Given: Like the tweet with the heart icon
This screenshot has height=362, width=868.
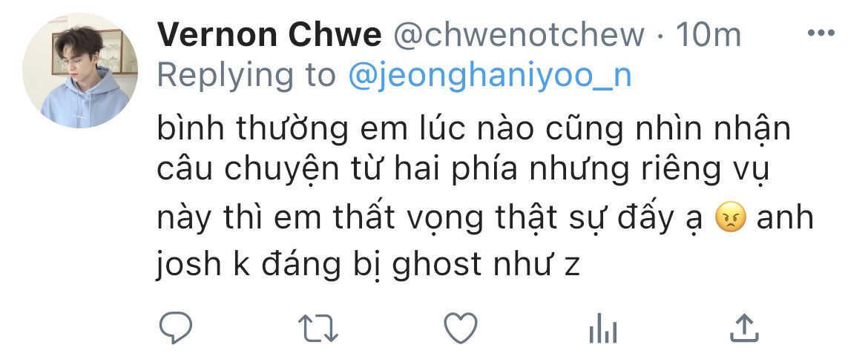Looking at the screenshot, I should coord(461,328).
